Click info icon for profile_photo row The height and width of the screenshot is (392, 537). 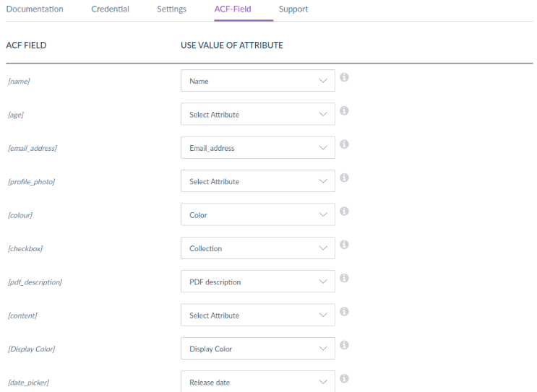pos(345,178)
